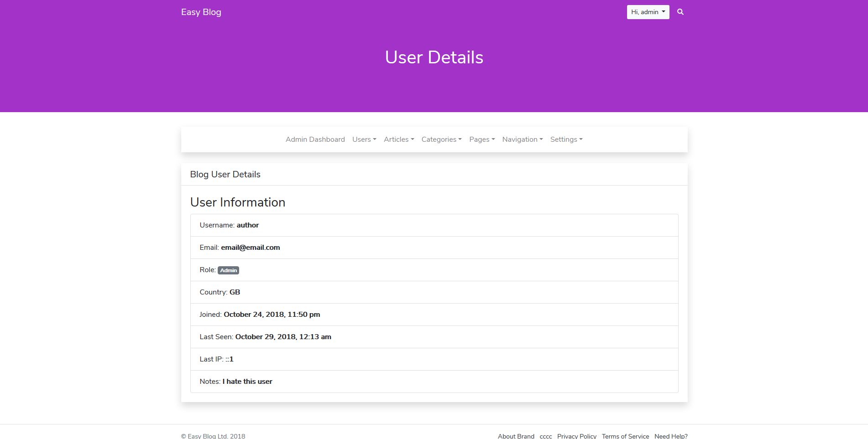Click the cccc footer link

pos(545,436)
